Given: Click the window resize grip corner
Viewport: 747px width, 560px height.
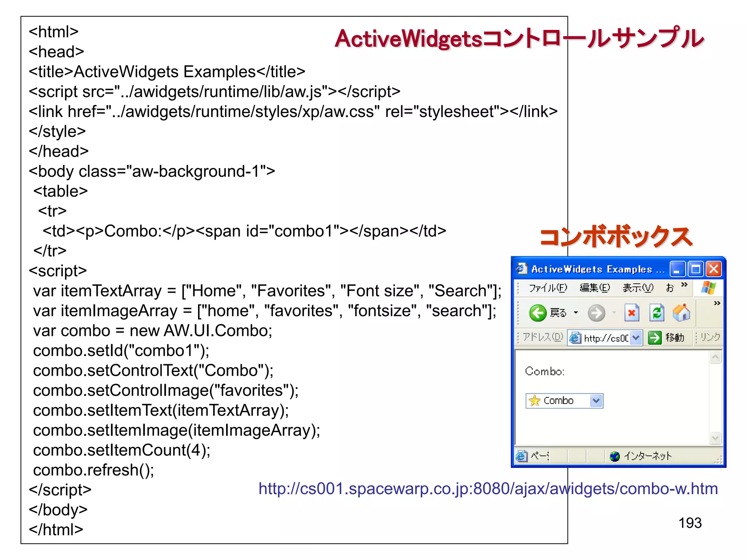Looking at the screenshot, I should [718, 460].
